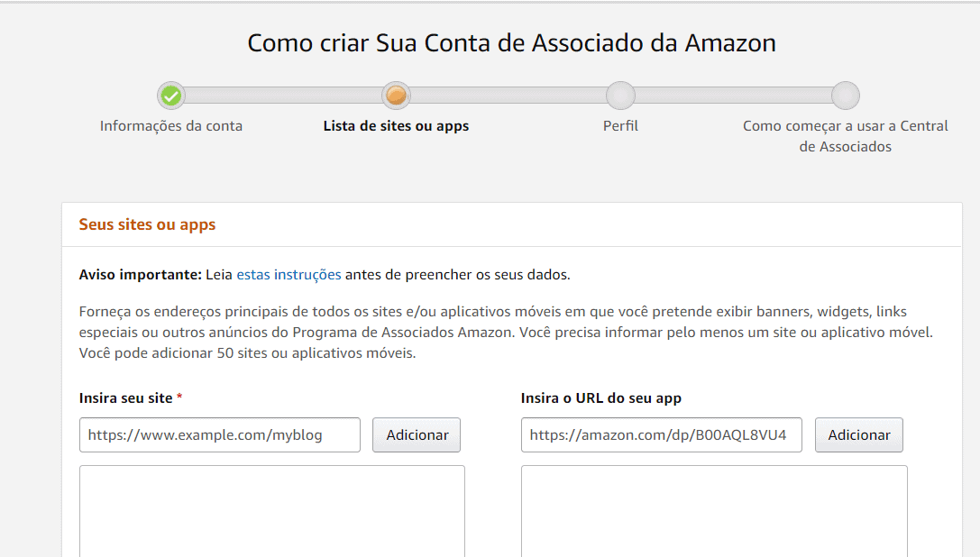Select Como começar a usar a Central step label

coord(845,136)
